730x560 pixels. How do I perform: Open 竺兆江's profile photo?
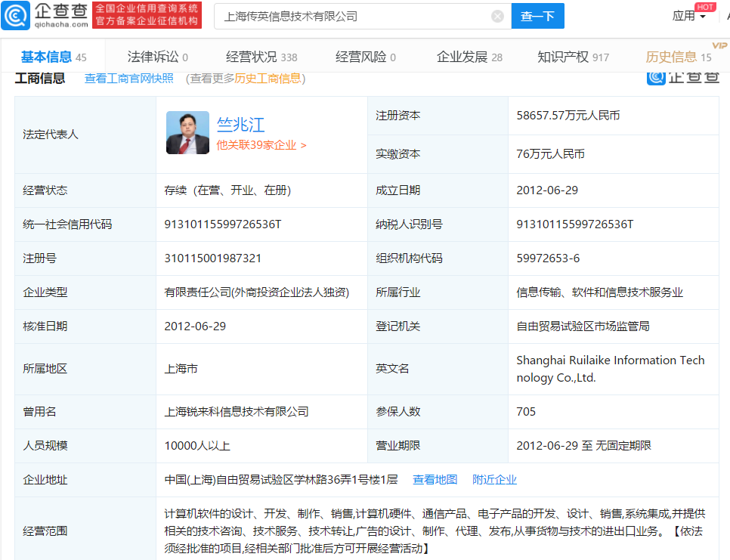tap(187, 133)
